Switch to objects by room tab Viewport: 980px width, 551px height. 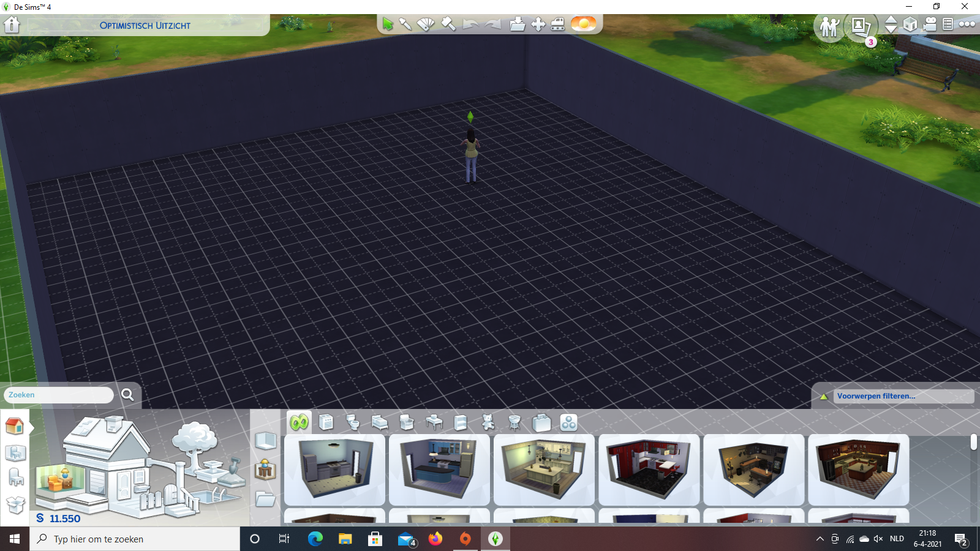pos(15,453)
